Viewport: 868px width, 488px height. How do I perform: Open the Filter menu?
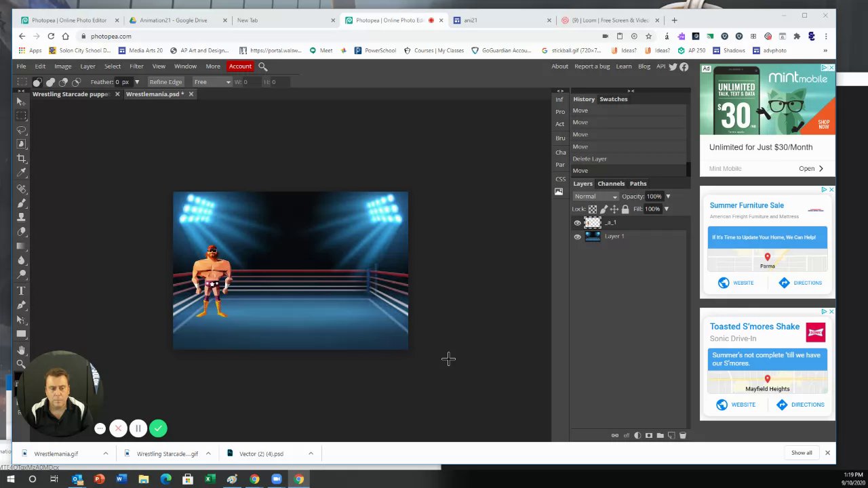pos(136,66)
